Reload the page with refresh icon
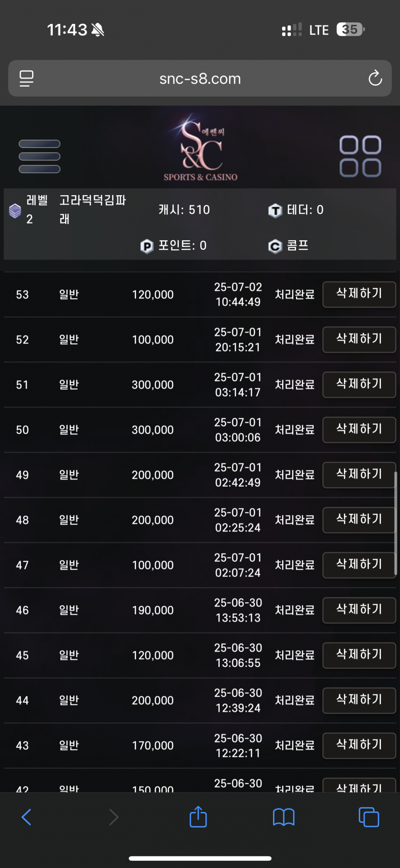This screenshot has width=400, height=868. [375, 78]
